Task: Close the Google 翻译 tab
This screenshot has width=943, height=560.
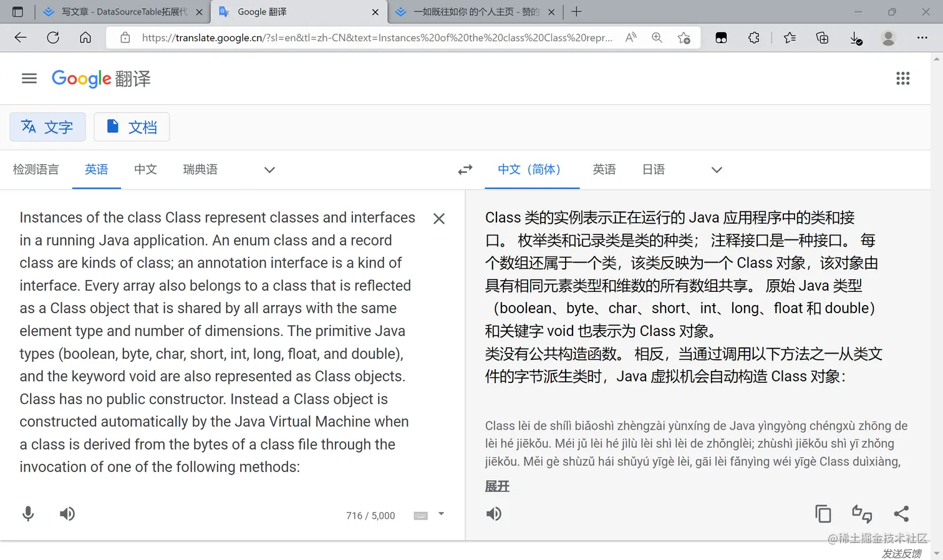Action: [375, 12]
